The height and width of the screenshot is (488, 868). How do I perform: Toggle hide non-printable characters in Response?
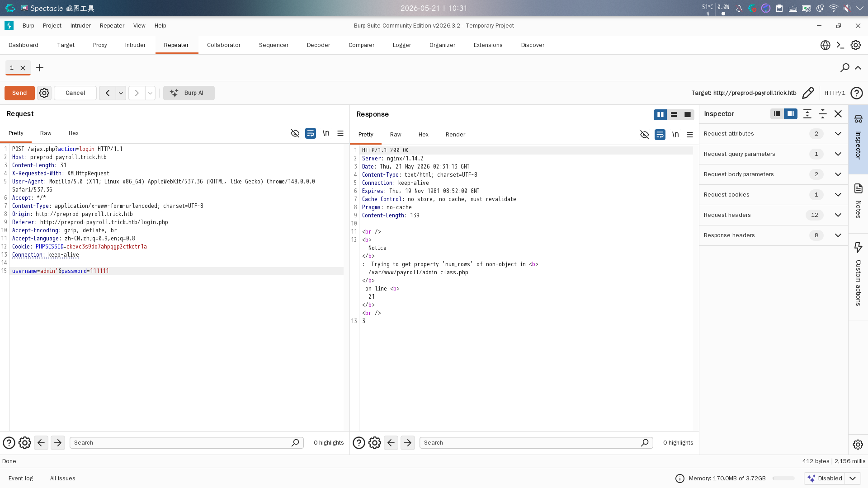(645, 135)
